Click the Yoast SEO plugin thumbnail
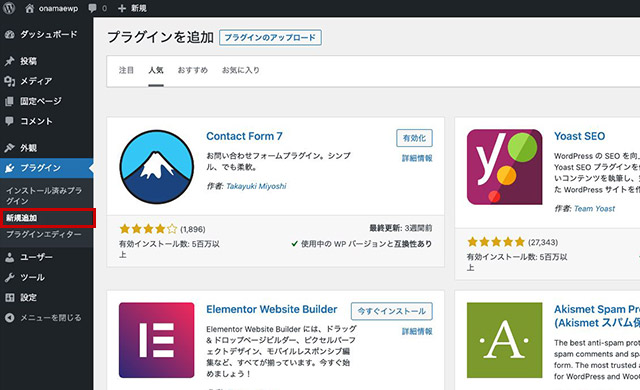The image size is (640, 390). tap(504, 167)
